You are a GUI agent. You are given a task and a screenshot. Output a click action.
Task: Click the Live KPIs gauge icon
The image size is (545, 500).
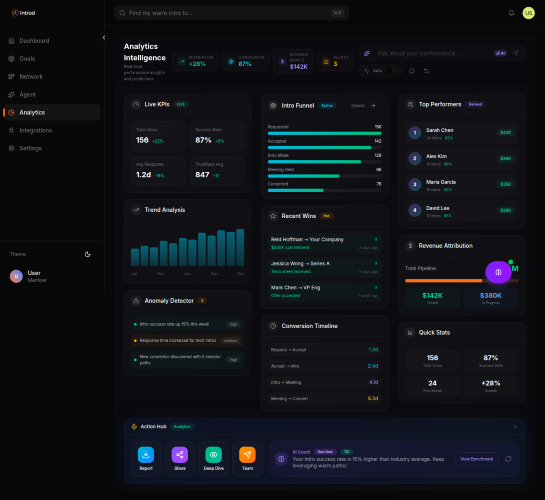136,104
